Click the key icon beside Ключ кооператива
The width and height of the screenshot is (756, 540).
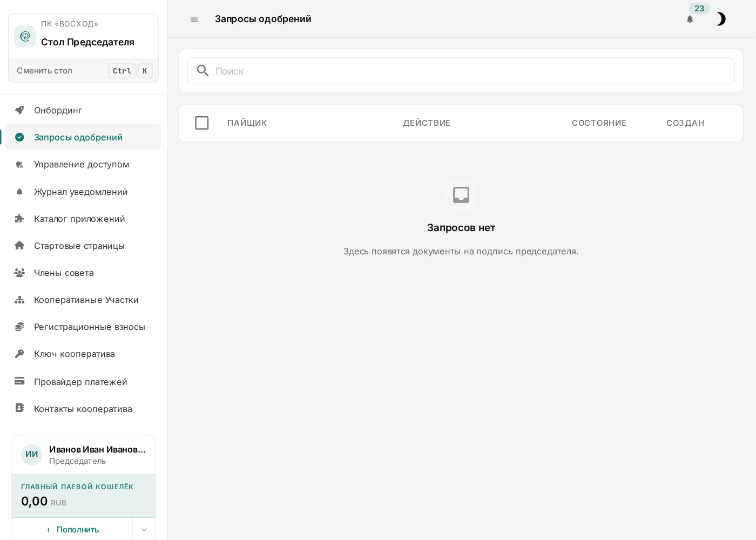click(19, 354)
